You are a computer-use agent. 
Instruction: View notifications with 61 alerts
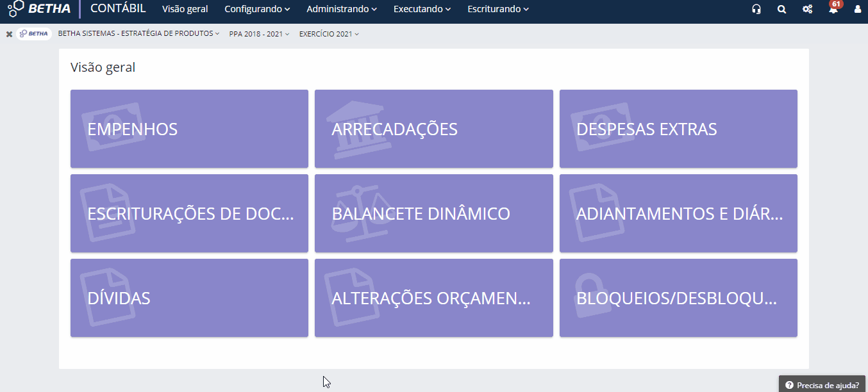pyautogui.click(x=833, y=10)
